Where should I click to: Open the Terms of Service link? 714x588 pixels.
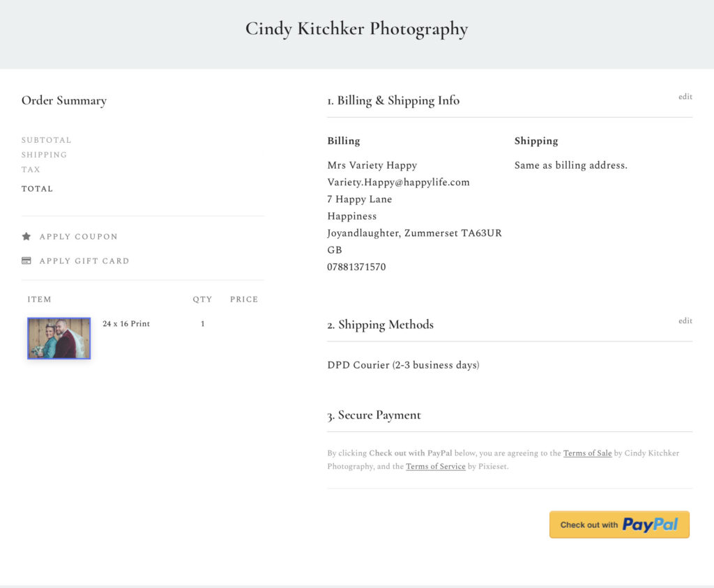coord(435,467)
